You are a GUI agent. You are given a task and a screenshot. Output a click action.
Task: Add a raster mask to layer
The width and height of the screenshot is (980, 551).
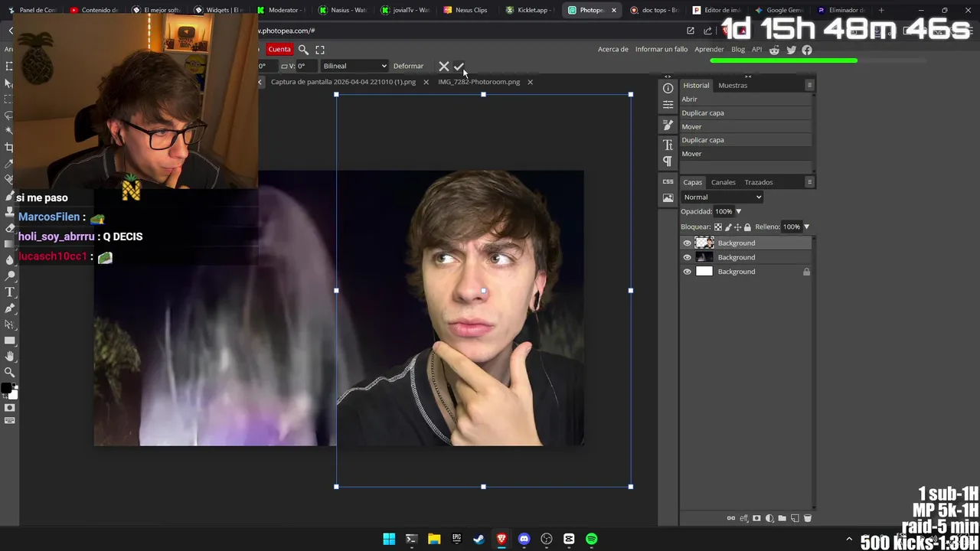pos(756,518)
